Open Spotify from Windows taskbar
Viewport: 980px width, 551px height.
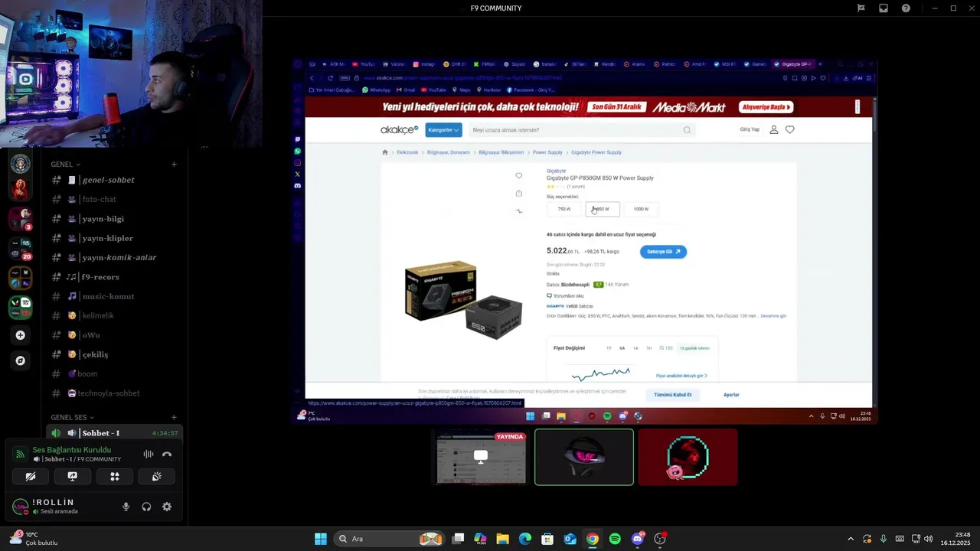(x=615, y=539)
